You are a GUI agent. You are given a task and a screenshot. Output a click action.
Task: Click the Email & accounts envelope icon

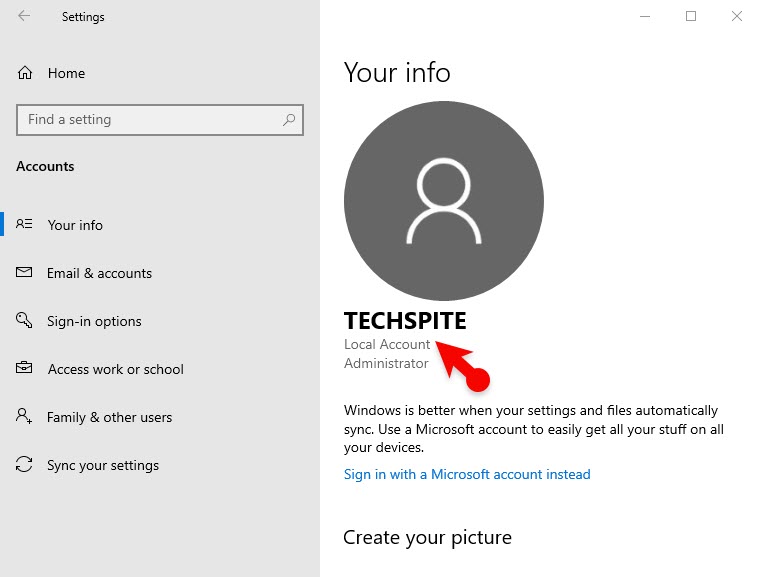25,273
